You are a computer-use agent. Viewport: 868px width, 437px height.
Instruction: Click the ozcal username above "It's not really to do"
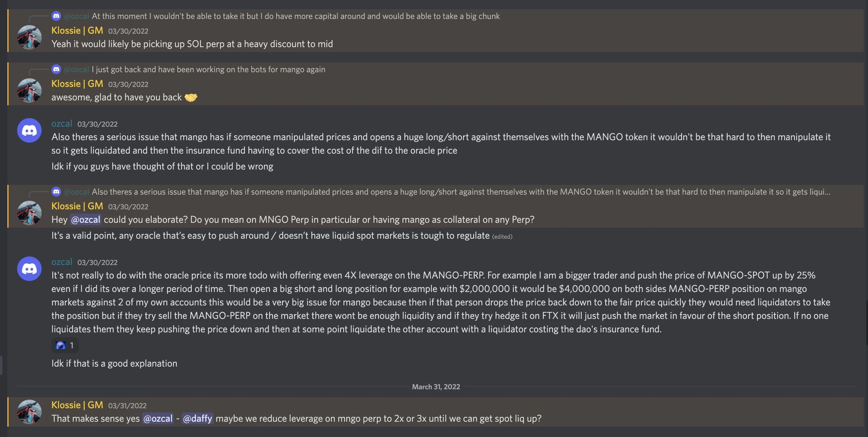click(x=62, y=262)
